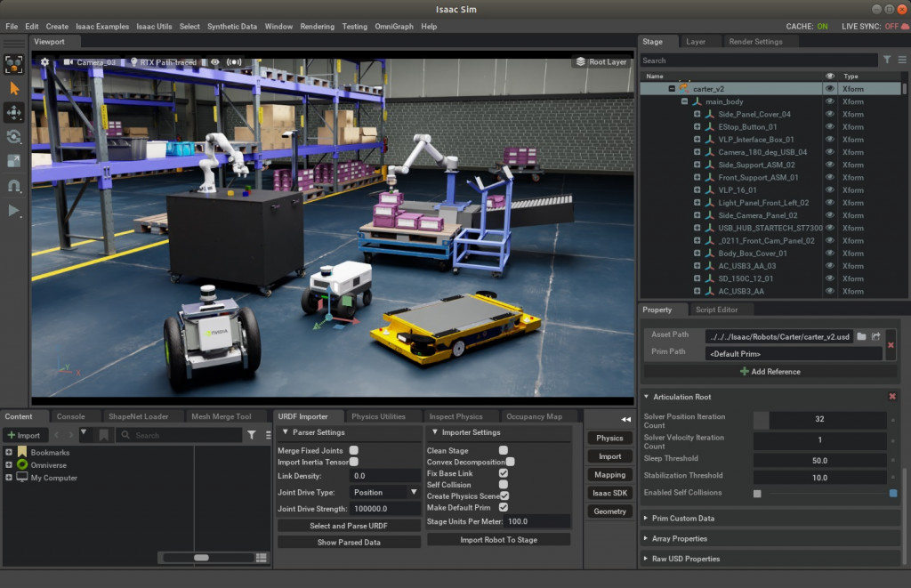Viewport: 911px width, 588px height.
Task: Choose the Rotate tool in left toolbar
Action: [x=14, y=136]
